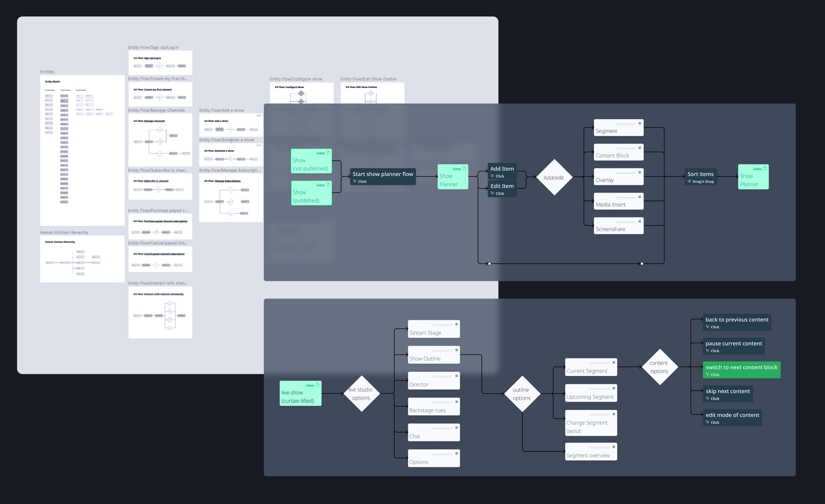
Task: Click cursor icon in Add Item action
Action: (492, 176)
